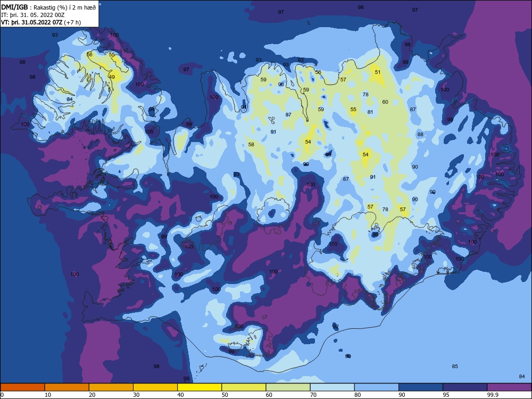Viewport: 532px width, 399px height.
Task: Click the legend tick label '40'
Action: 181,395
